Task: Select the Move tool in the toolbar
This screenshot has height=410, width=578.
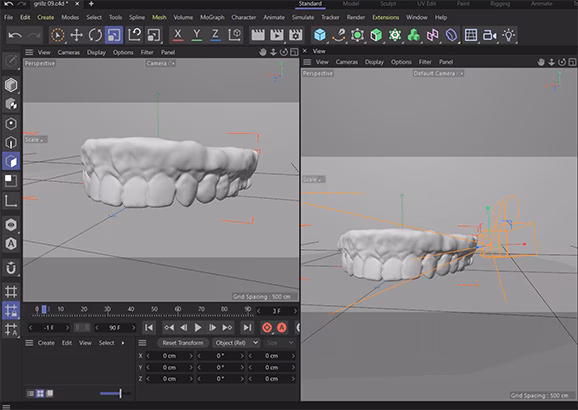Action: click(76, 35)
